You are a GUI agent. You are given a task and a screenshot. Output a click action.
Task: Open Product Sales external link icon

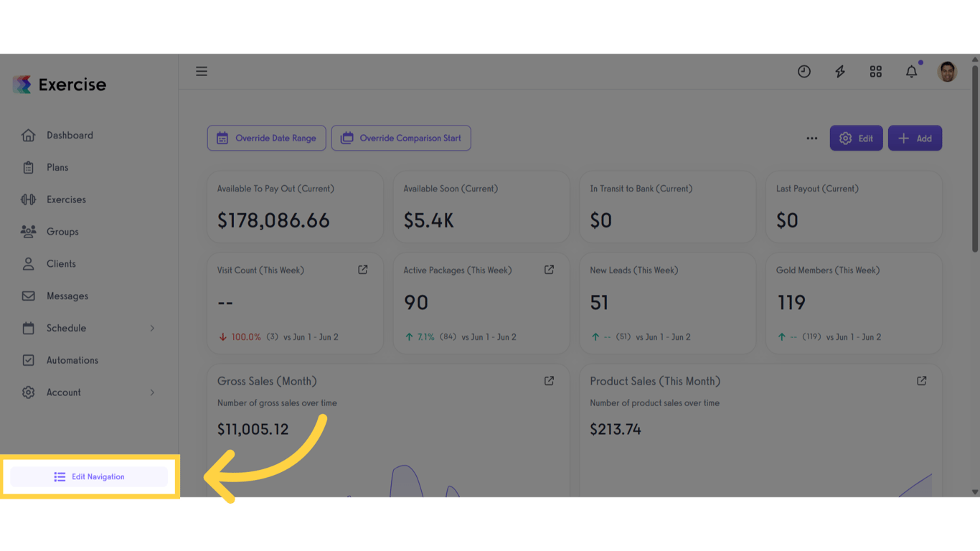click(x=922, y=381)
